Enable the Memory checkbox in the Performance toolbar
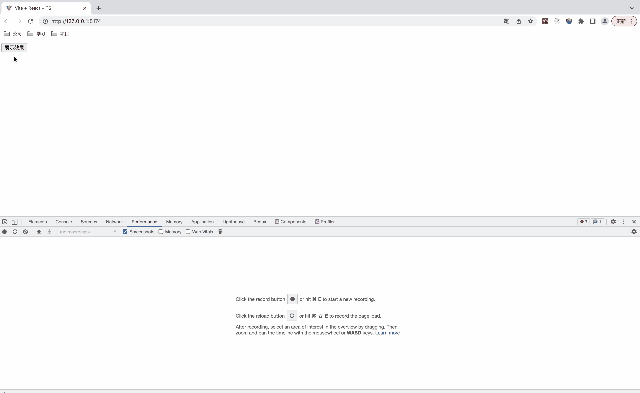 161,231
